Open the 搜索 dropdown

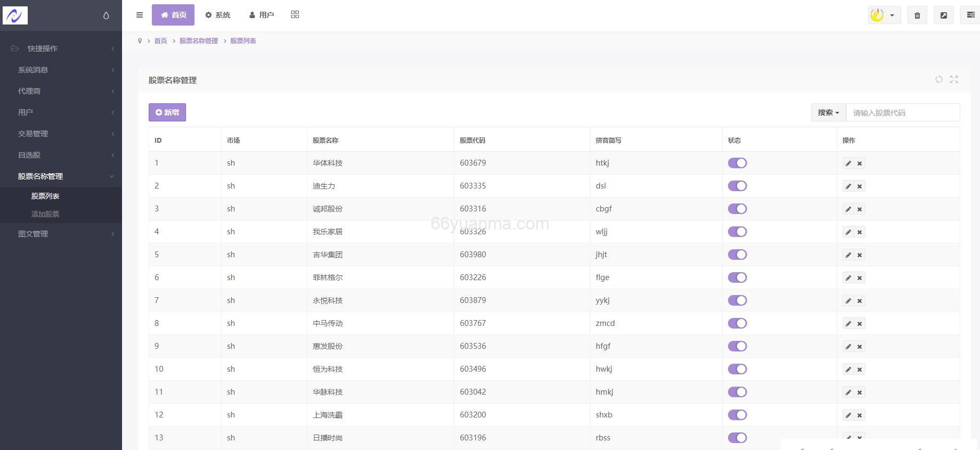[828, 112]
